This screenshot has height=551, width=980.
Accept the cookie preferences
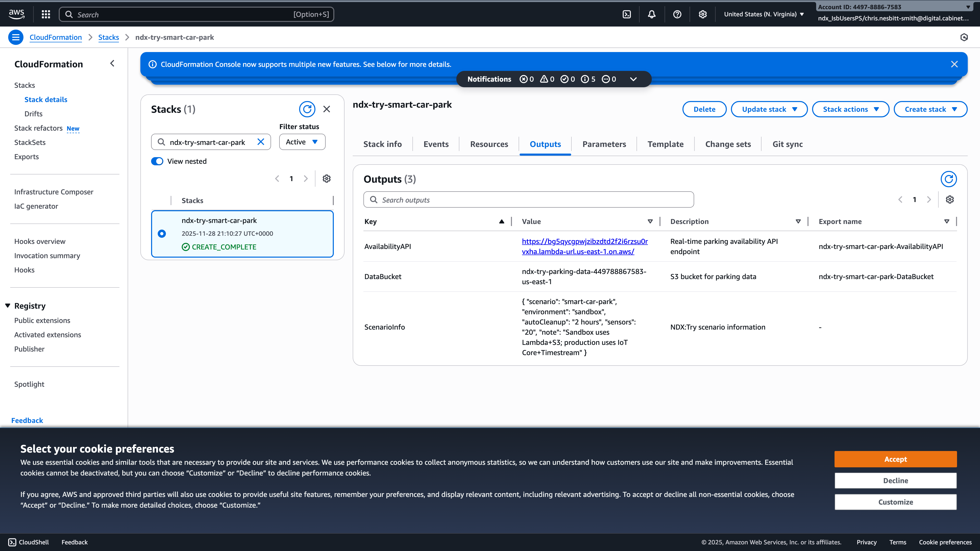[x=896, y=459]
